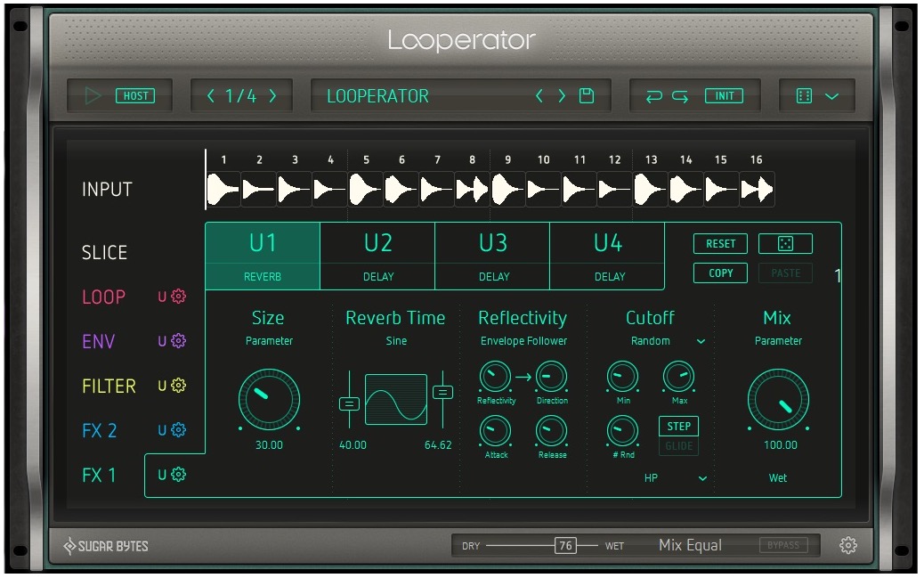
Task: Save preset with the disk icon
Action: click(x=587, y=95)
